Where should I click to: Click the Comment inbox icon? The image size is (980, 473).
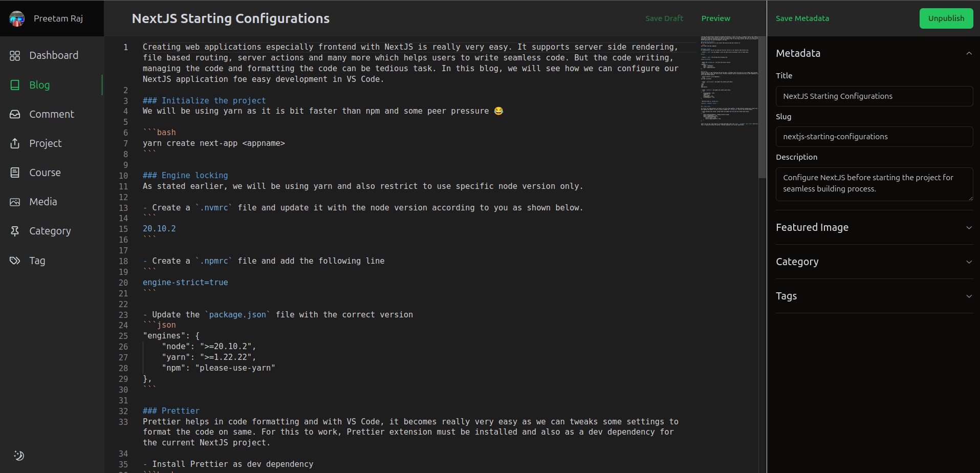click(x=15, y=114)
